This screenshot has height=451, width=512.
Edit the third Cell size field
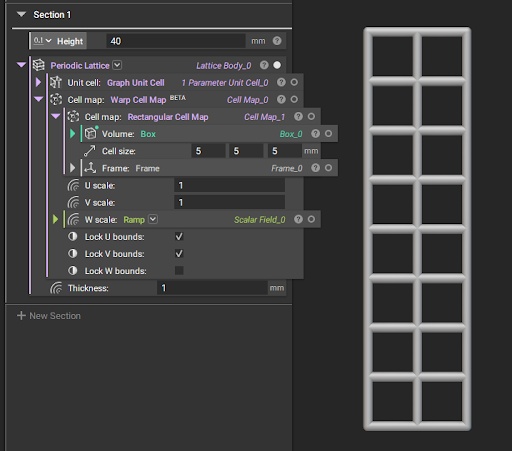[285, 151]
